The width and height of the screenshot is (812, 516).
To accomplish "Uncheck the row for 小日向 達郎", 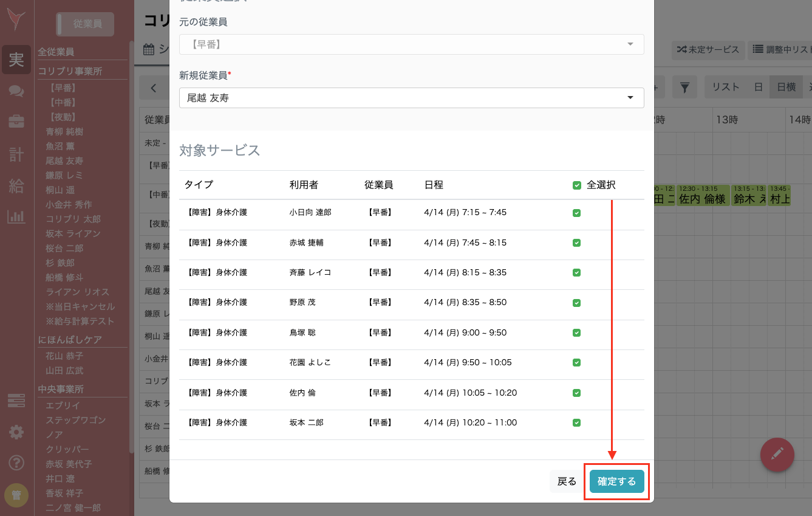I will (576, 212).
